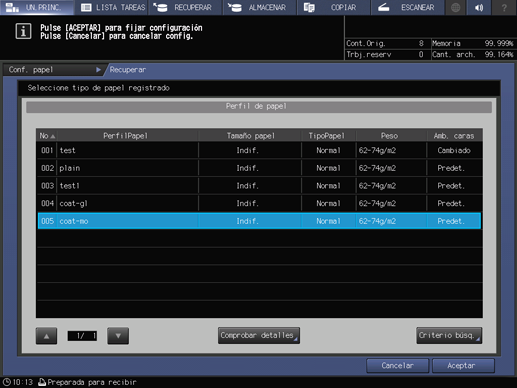Open Comprobar detalles
Viewport: 517px width, 388px height.
pos(259,335)
